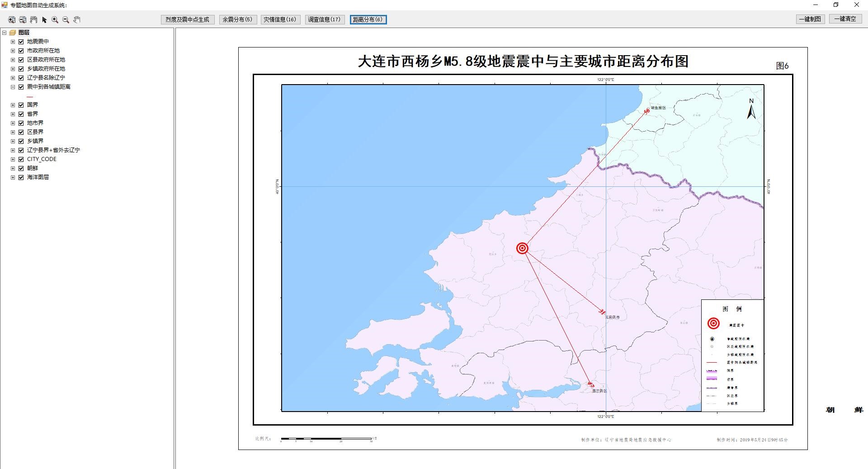Screen dimensions: 868x469
Task: Toggle 朝鲜 layer checkbox
Action: pyautogui.click(x=21, y=168)
